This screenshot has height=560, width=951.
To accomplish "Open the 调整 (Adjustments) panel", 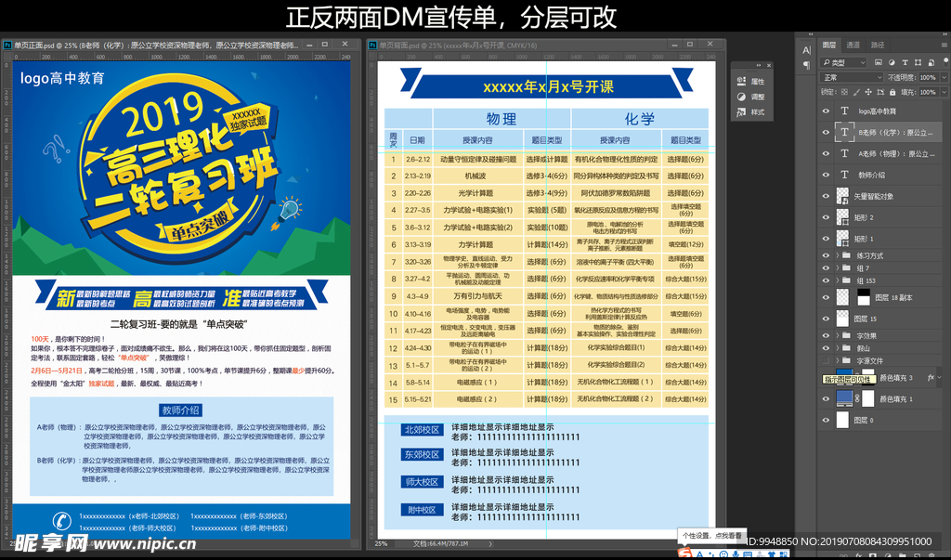I will click(x=750, y=97).
